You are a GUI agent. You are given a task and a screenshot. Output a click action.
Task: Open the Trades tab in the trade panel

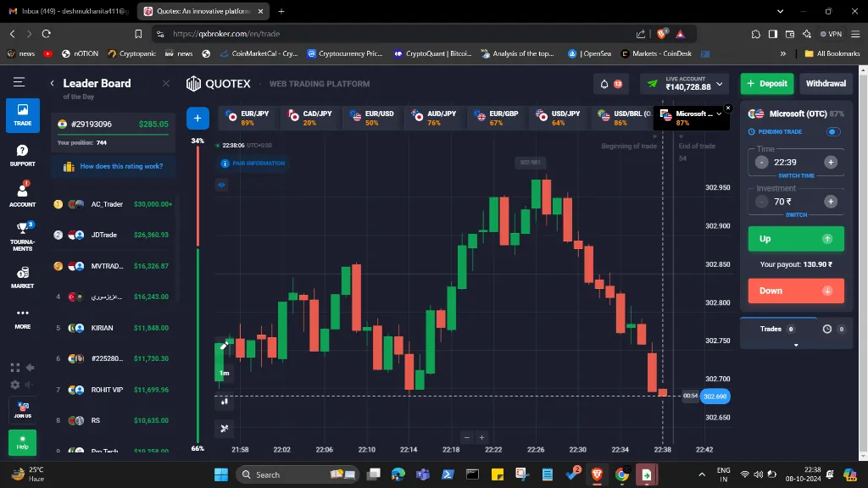coord(778,330)
